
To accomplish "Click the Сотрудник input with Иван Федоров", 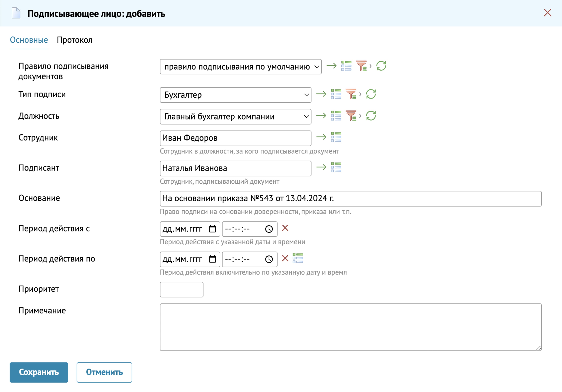I will 235,138.
